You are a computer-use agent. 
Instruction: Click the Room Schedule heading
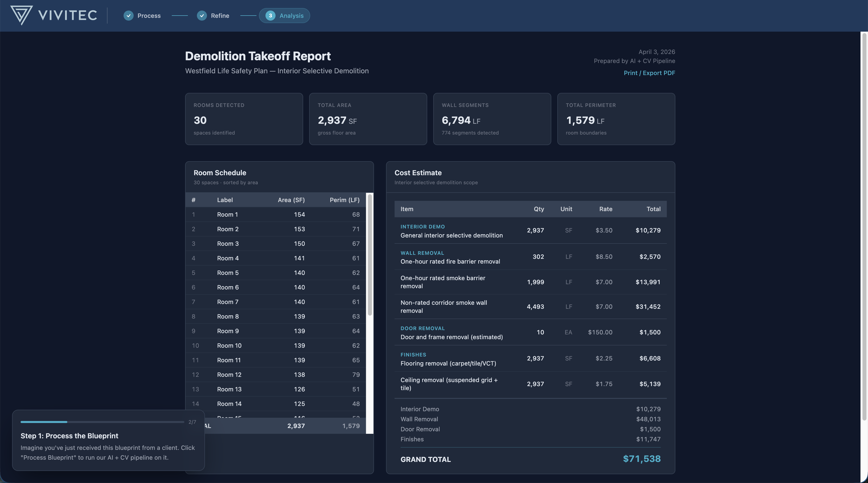pos(220,173)
